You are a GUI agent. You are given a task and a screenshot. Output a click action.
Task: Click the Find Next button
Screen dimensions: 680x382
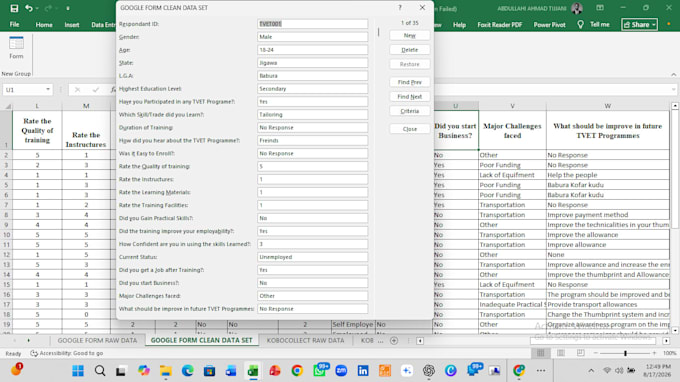409,97
